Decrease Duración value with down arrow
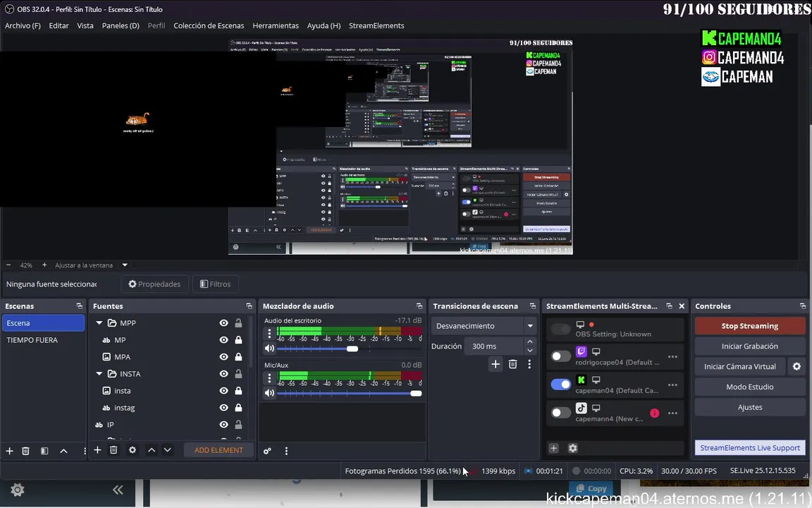The width and height of the screenshot is (812, 508). 530,351
